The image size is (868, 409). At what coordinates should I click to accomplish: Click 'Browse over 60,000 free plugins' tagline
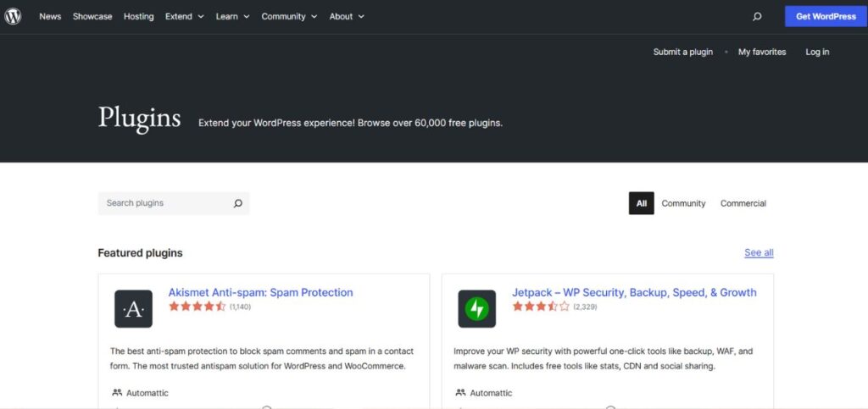(430, 124)
